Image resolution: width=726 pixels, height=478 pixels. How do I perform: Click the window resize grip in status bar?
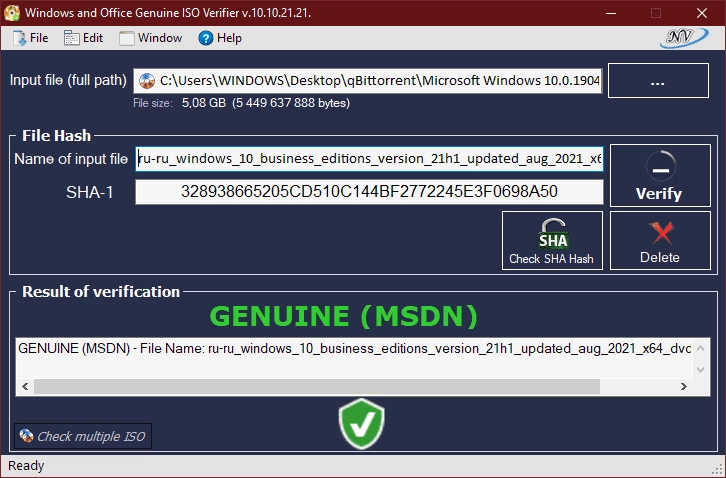coord(718,470)
